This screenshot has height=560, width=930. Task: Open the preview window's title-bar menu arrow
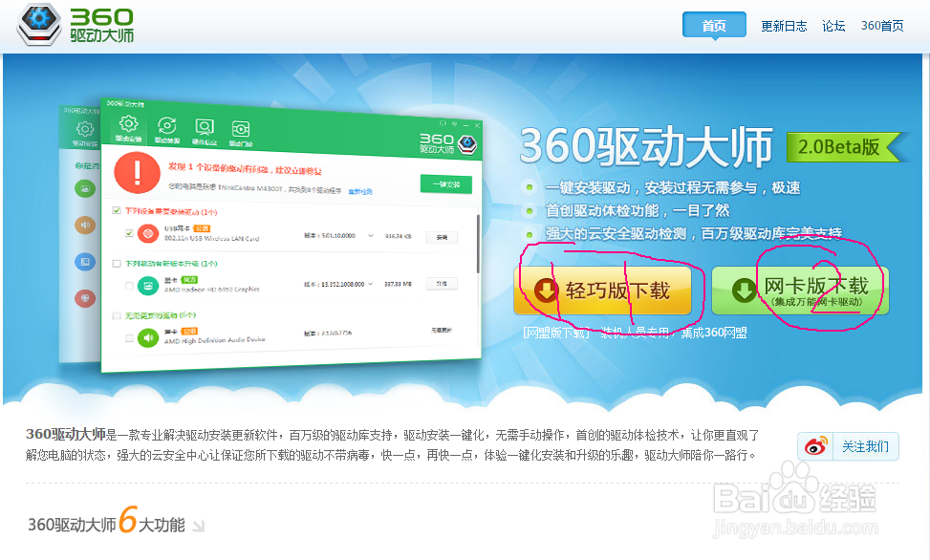(454, 124)
